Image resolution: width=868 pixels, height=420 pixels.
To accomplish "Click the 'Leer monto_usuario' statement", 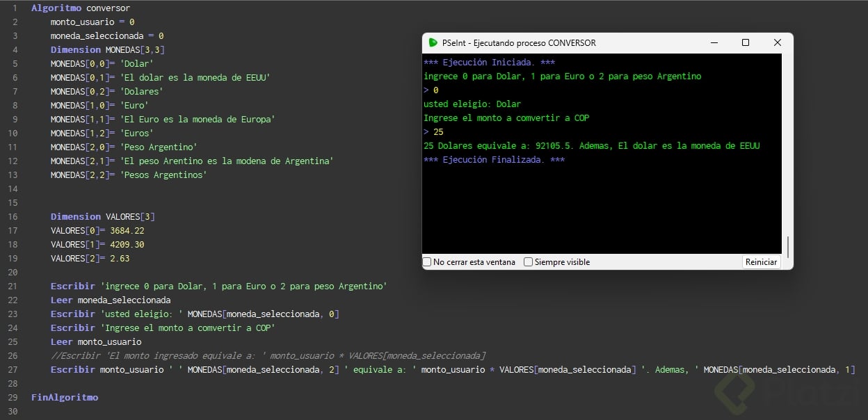I will pyautogui.click(x=96, y=341).
